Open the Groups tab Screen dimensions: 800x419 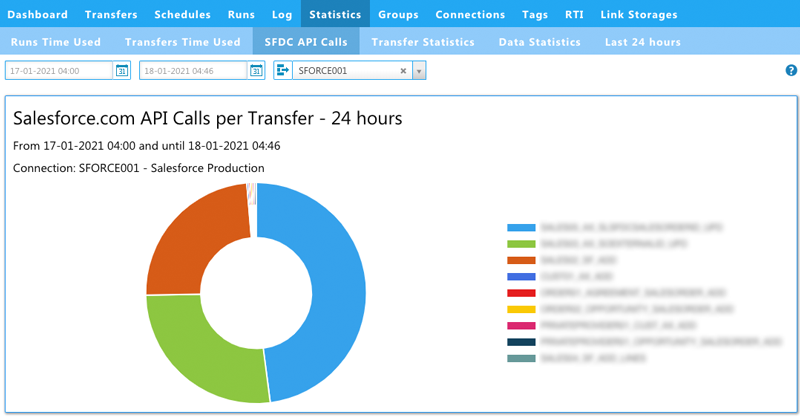[x=398, y=14]
